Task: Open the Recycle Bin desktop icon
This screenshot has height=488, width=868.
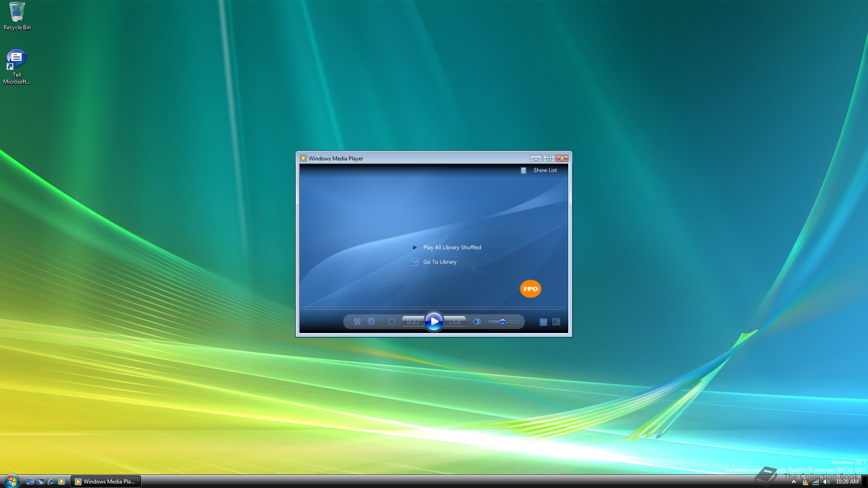Action: coord(17,16)
